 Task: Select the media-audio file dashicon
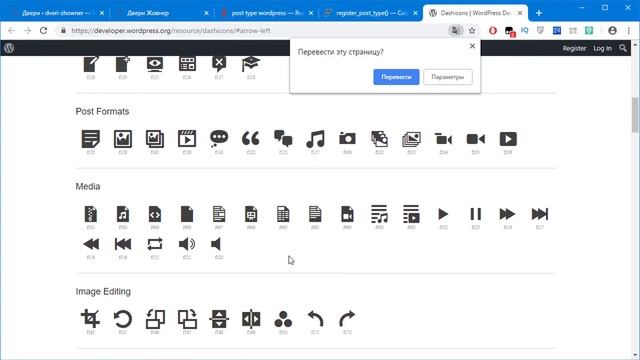[x=123, y=214]
